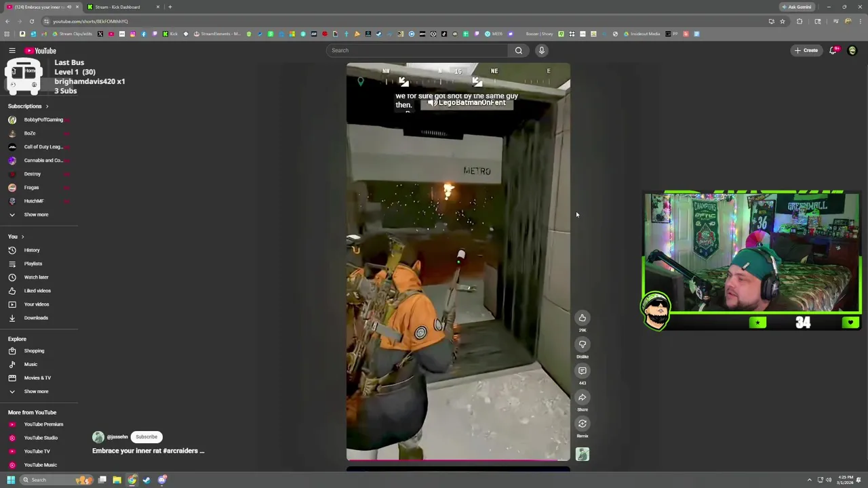Viewport: 868px width, 488px height.
Task: Pause the playing short video
Action: pos(458,262)
